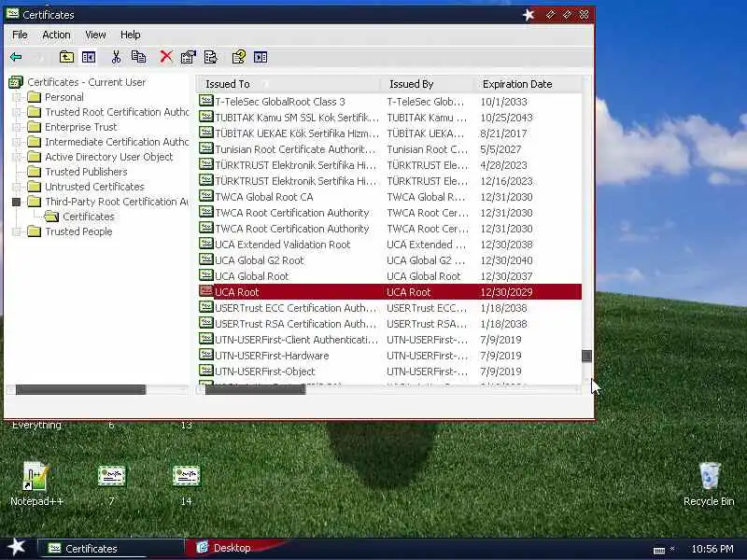Screen dimensions: 747x560
Task: Select the UTN-USERFirst-Object certificate
Action: [x=390, y=371]
